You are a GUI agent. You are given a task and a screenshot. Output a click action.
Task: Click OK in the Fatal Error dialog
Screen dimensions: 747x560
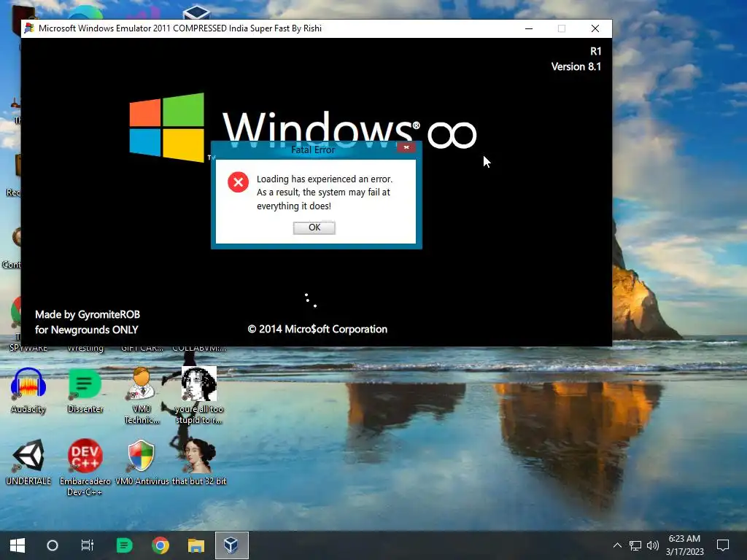pyautogui.click(x=314, y=227)
